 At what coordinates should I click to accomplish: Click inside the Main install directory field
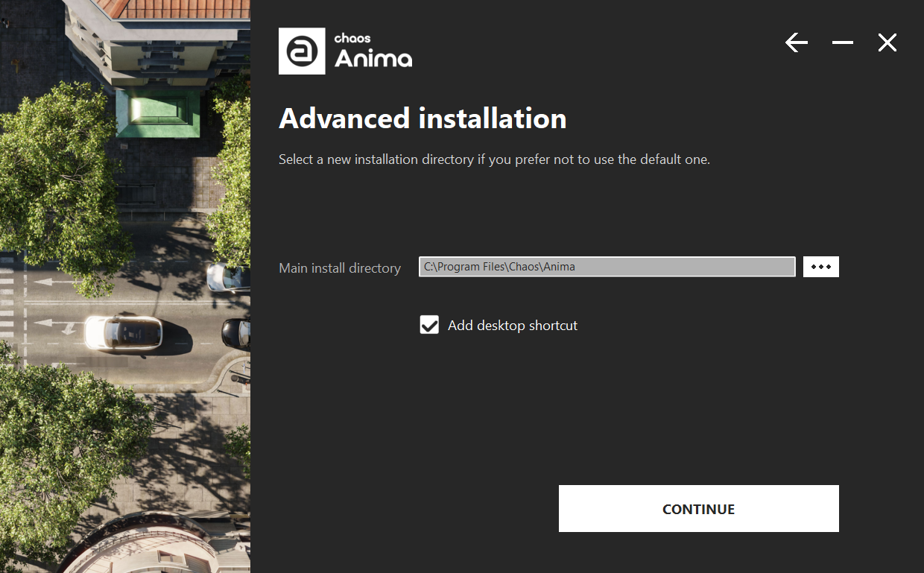607,267
